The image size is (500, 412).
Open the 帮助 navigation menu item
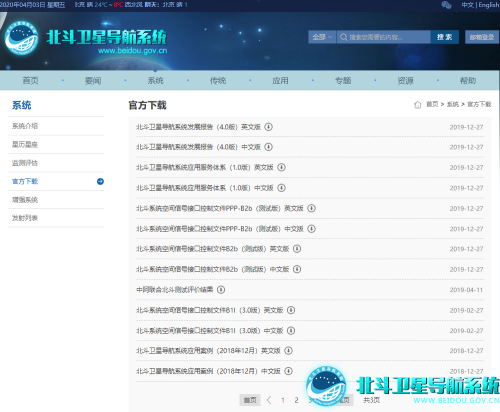(468, 80)
